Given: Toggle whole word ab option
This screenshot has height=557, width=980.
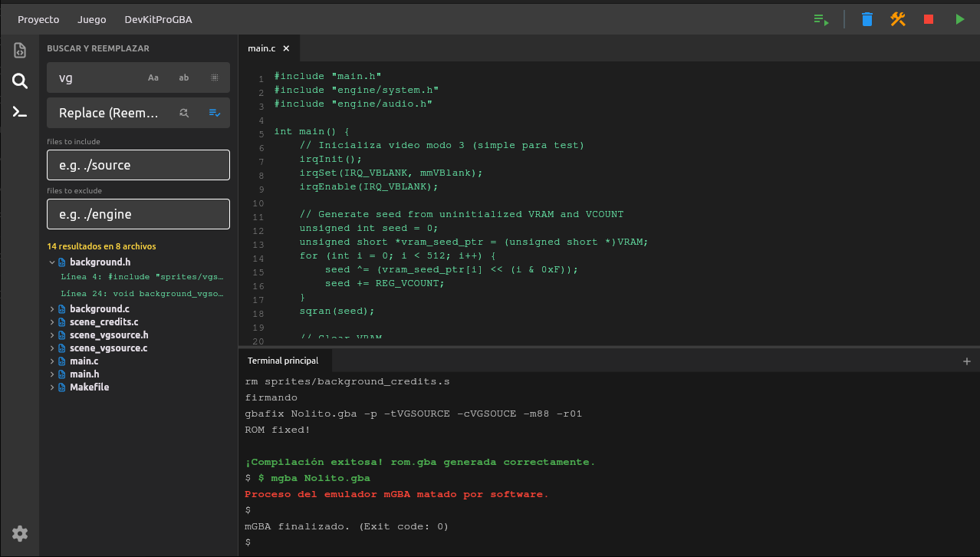Looking at the screenshot, I should (184, 77).
